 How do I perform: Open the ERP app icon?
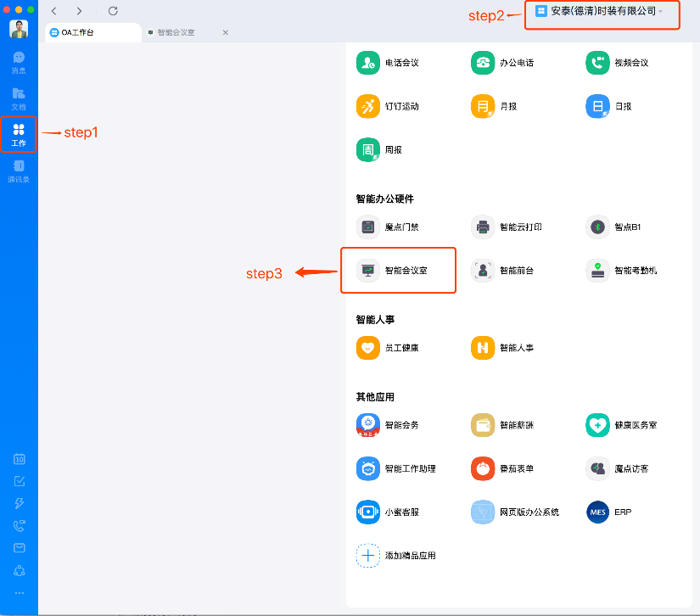pyautogui.click(x=597, y=512)
